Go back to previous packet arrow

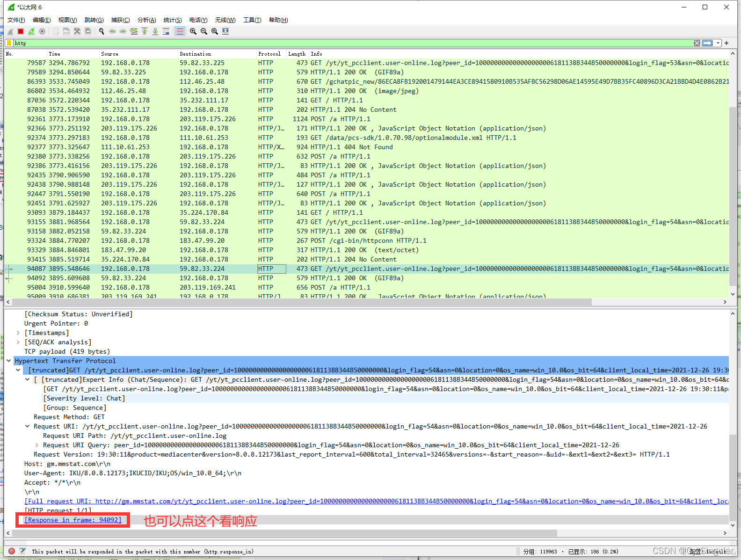(112, 31)
